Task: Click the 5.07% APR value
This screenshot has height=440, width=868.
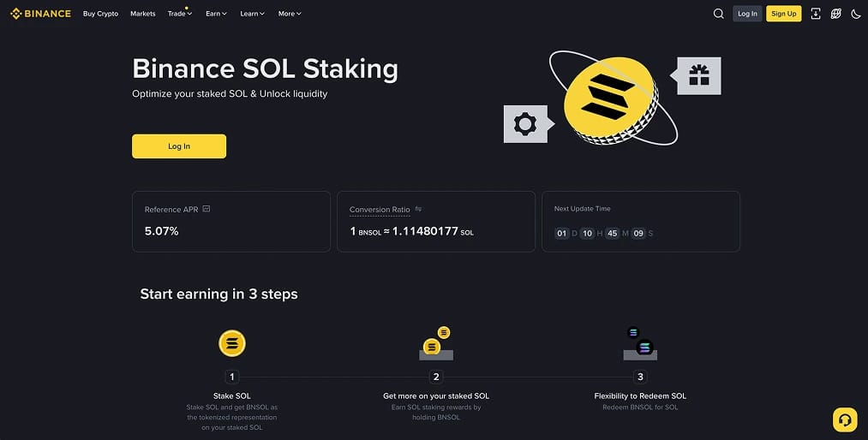Action: [x=162, y=231]
